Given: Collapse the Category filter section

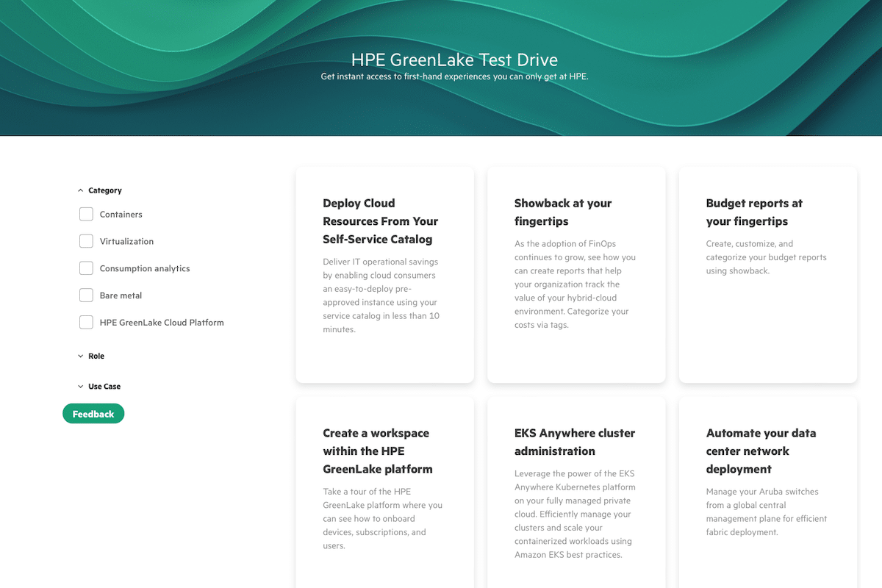Looking at the screenshot, I should point(99,190).
